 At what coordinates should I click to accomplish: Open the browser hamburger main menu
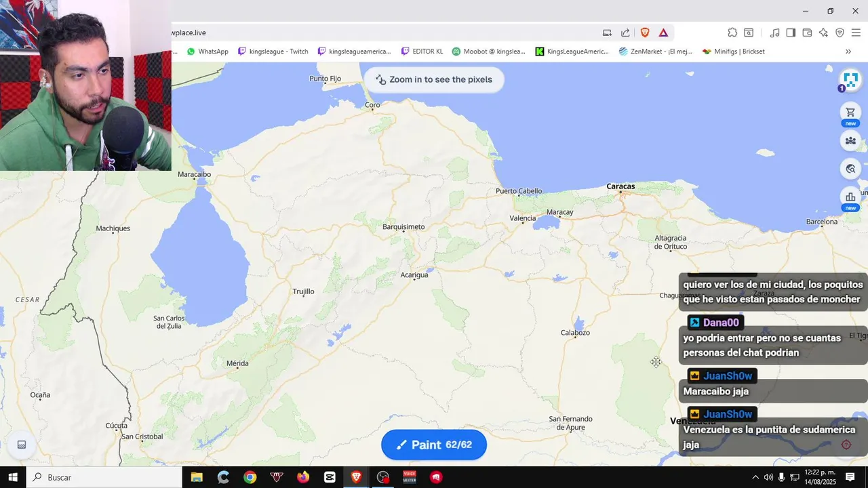click(x=856, y=33)
